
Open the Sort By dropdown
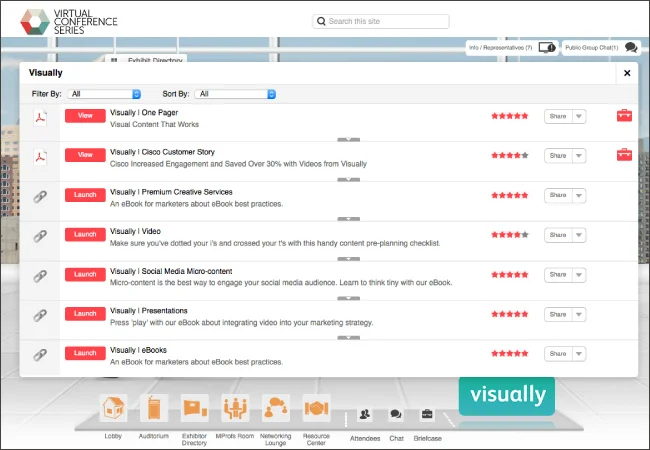(235, 94)
